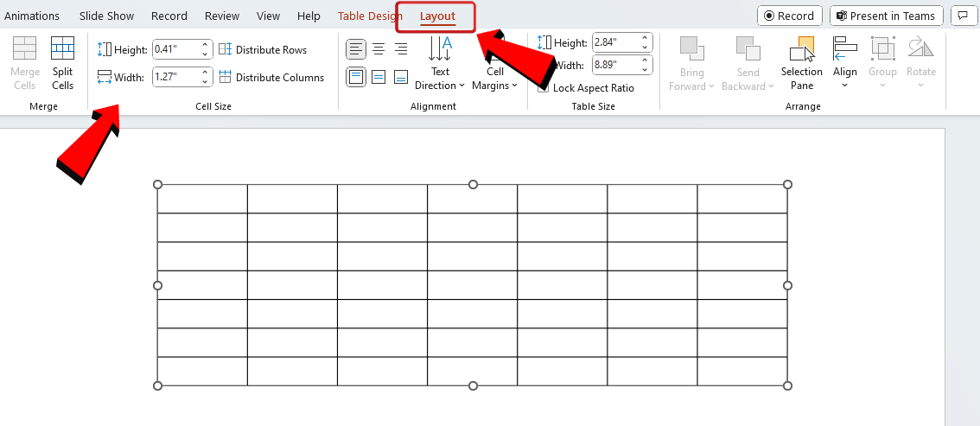Open the Rotate dropdown
This screenshot has height=426, width=980.
(x=921, y=64)
